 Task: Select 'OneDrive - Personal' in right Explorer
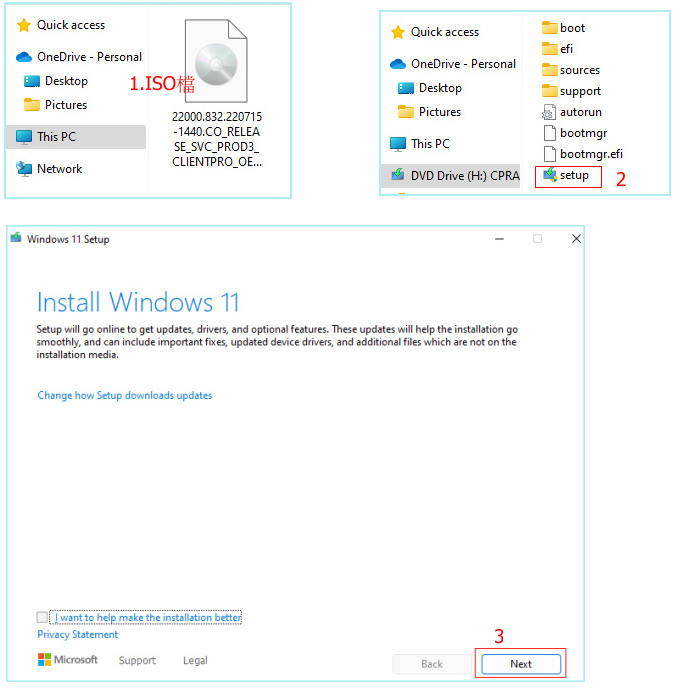click(463, 64)
